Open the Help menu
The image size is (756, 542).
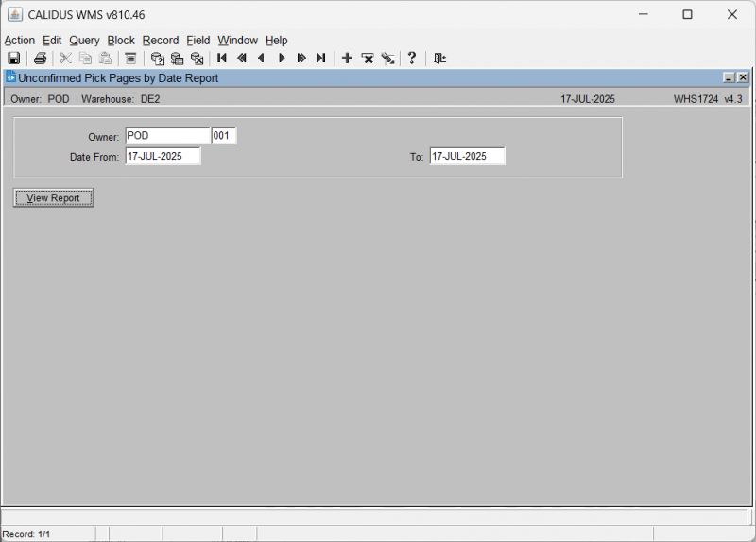pyautogui.click(x=277, y=41)
